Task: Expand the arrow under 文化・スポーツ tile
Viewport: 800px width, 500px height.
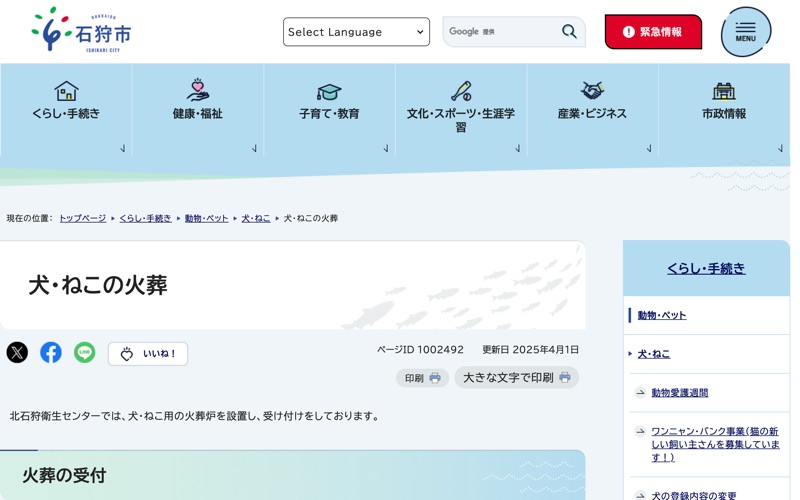Action: coord(517,148)
